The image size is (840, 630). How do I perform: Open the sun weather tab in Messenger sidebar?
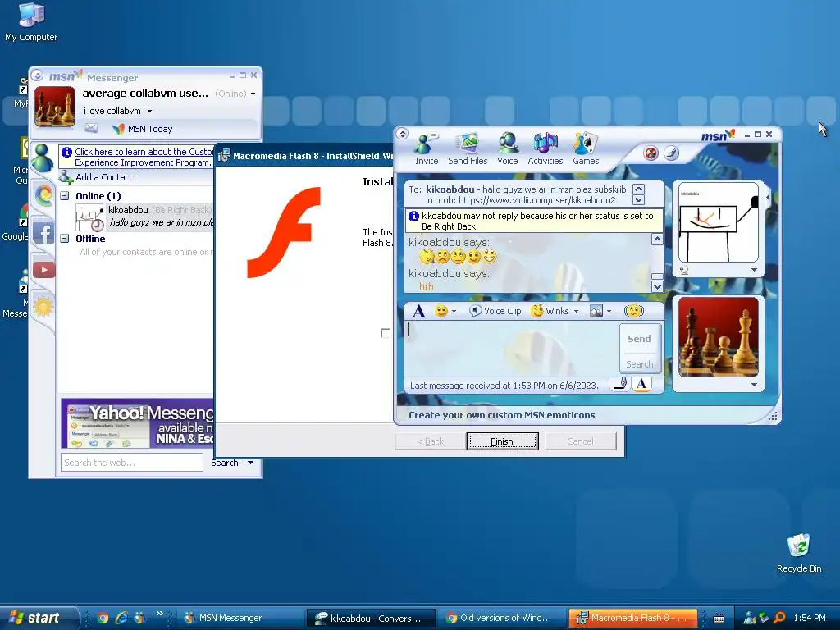click(43, 307)
